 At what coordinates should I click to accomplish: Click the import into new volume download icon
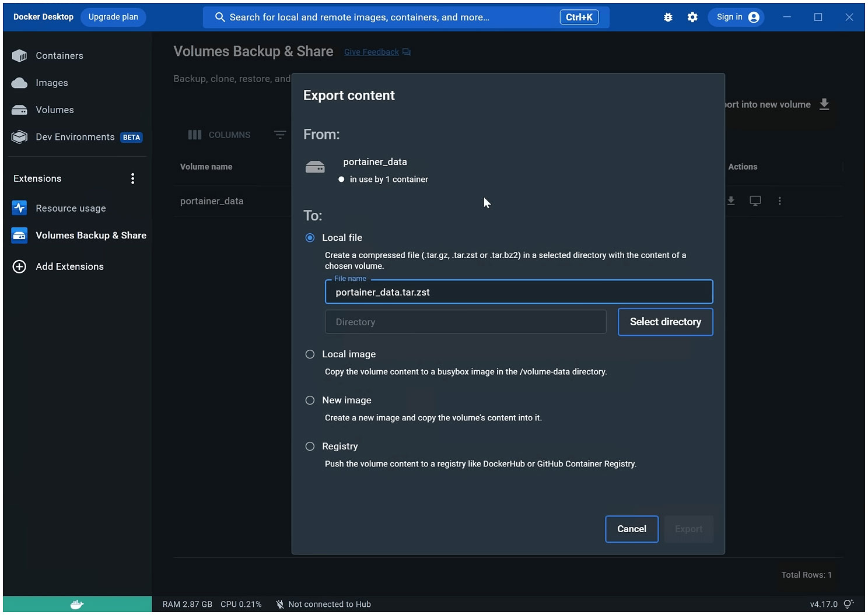[824, 104]
